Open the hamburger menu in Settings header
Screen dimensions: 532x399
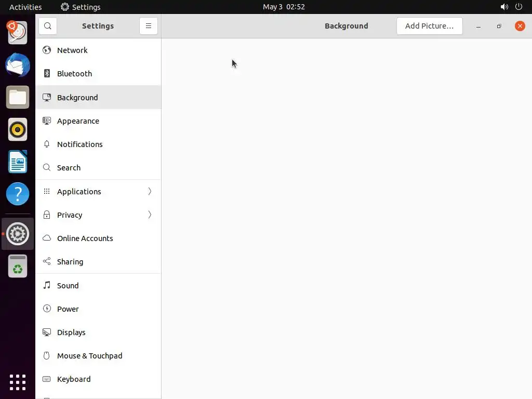tap(148, 26)
